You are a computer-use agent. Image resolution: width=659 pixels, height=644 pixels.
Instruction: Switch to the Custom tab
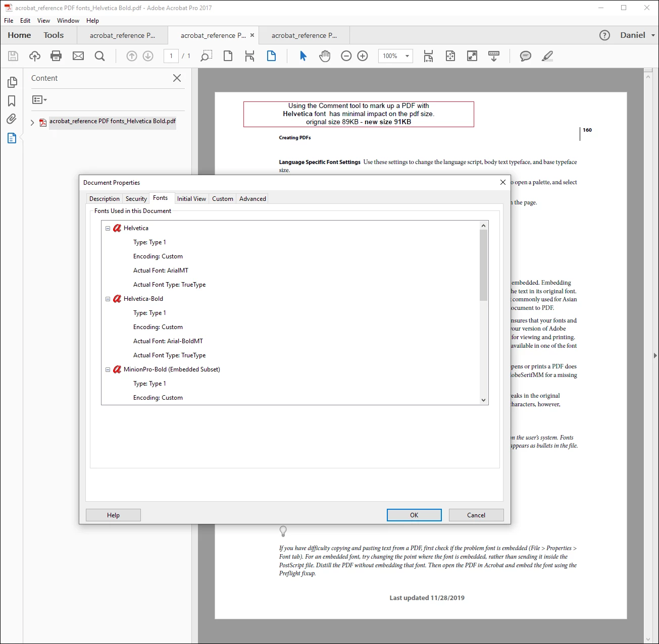[223, 199]
